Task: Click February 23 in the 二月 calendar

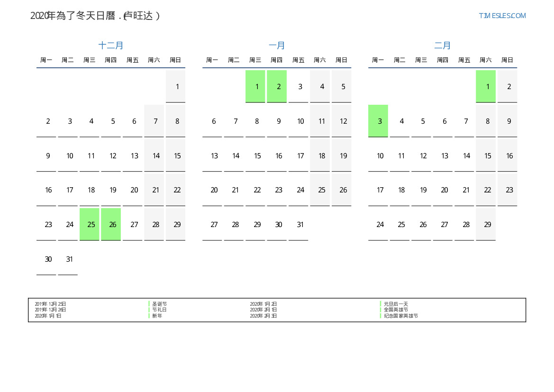Action: point(508,190)
